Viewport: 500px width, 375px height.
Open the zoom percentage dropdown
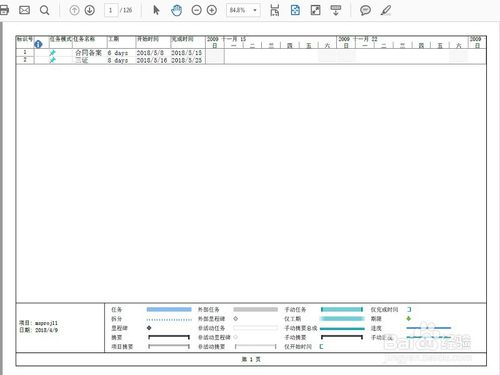[x=255, y=10]
